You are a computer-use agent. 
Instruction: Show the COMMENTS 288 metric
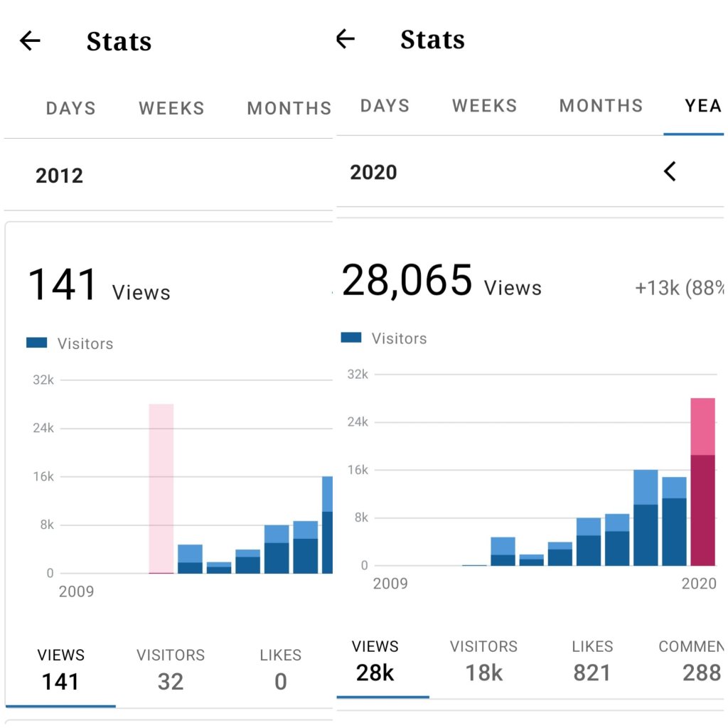point(693,661)
